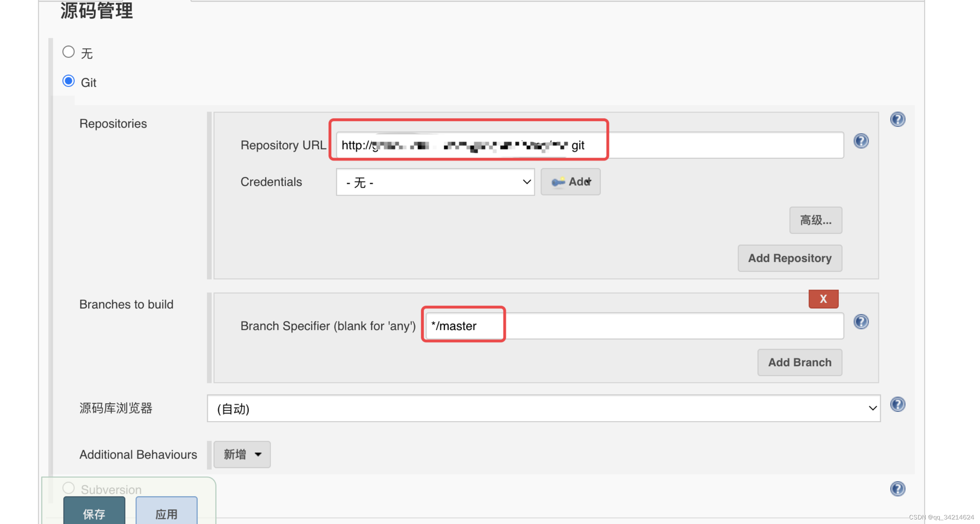Choose the Subversion radio option
Viewport: 980px width, 524px height.
coord(69,488)
